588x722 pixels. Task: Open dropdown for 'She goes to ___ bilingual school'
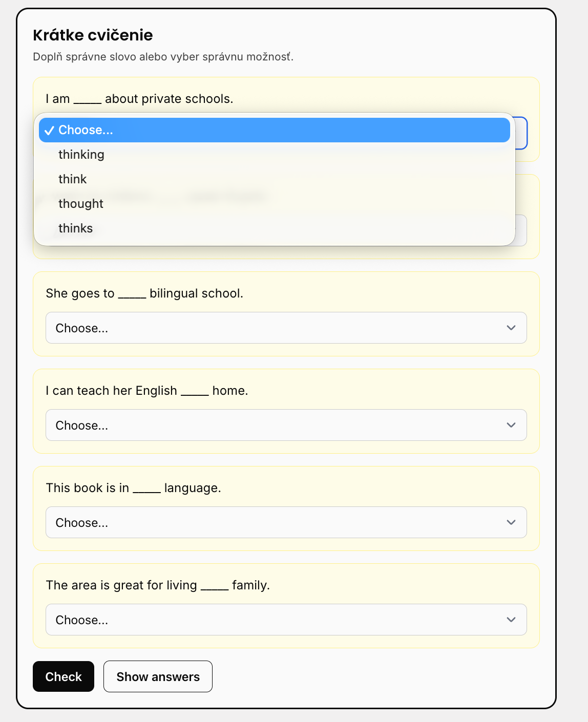coord(286,328)
